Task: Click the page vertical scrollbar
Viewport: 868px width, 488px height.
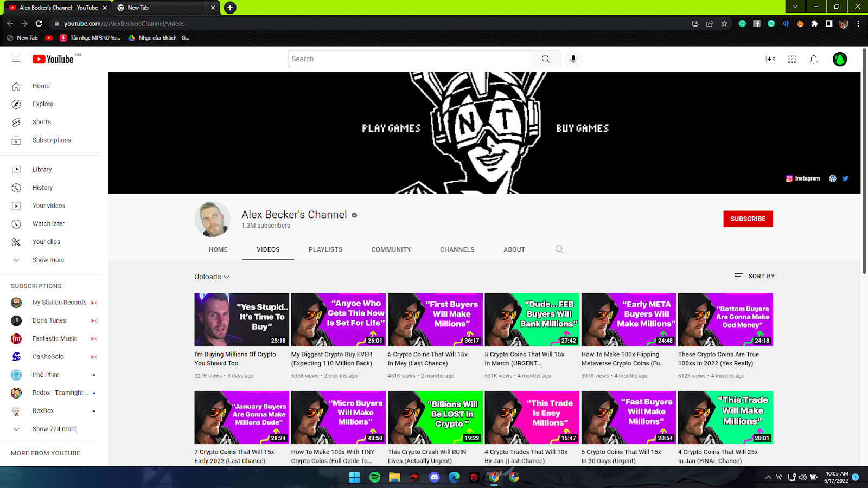Action: [864, 160]
